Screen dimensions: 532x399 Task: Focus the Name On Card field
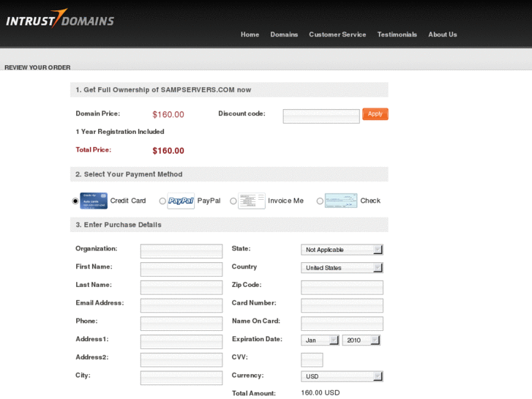coord(342,324)
